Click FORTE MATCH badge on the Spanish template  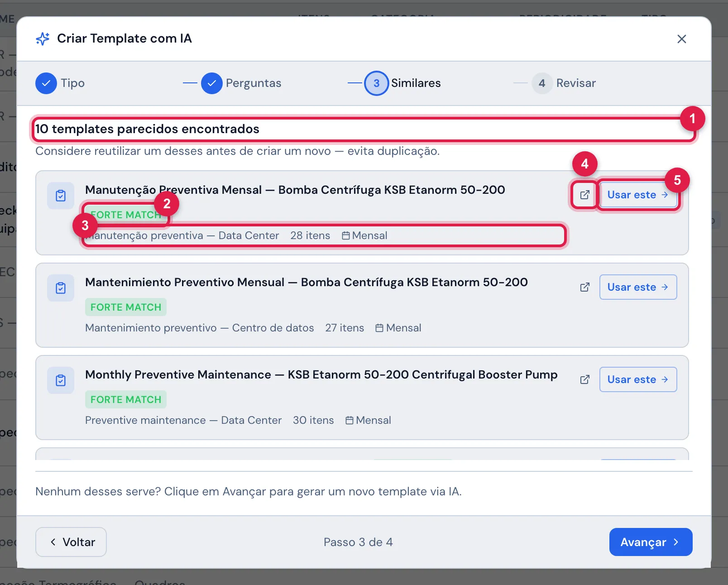click(x=126, y=307)
